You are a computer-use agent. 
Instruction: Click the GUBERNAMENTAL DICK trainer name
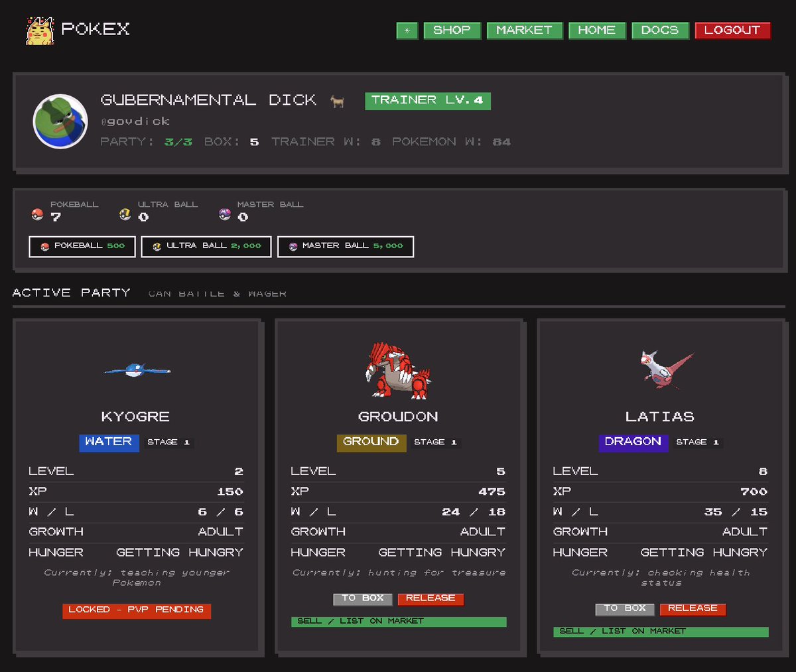208,100
